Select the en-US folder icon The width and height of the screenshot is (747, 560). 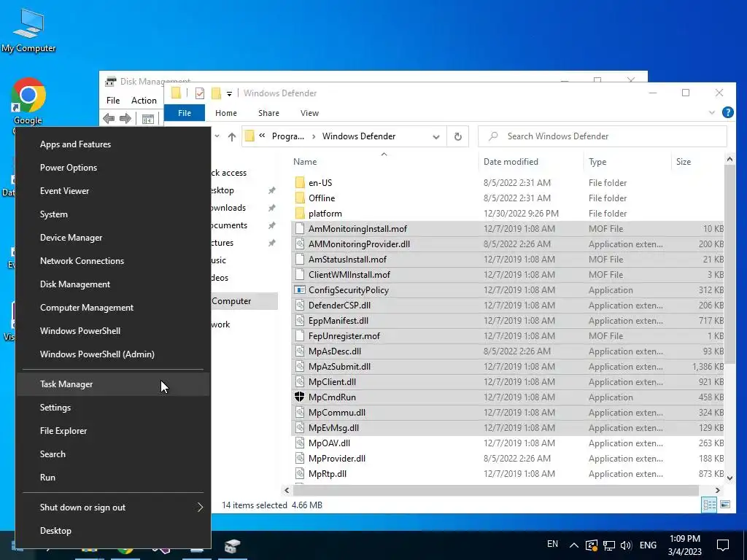[300, 183]
